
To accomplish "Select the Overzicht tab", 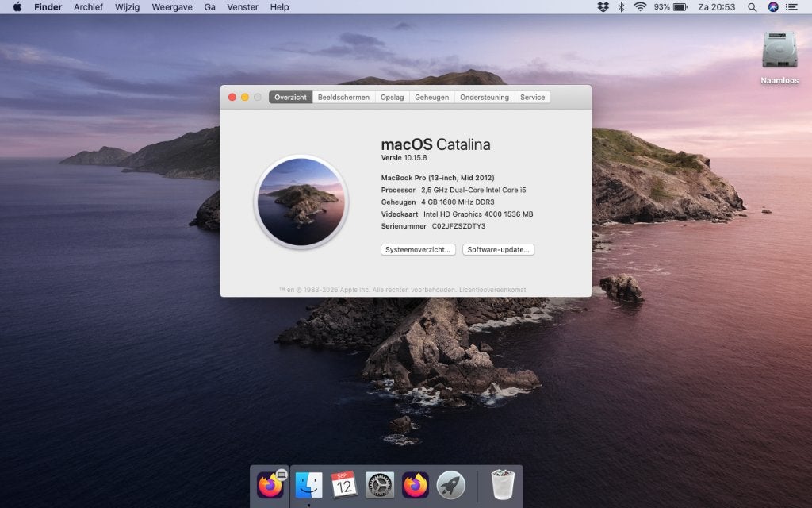I will (290, 97).
